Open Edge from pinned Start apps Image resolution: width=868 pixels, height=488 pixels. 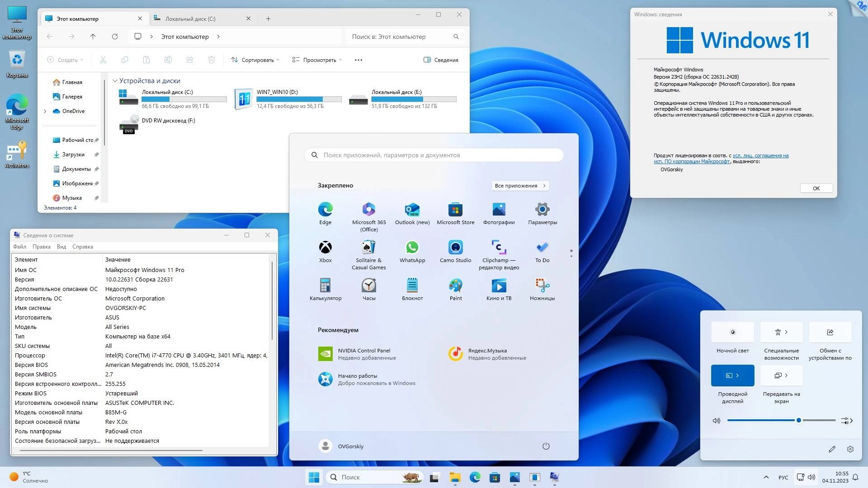325,213
